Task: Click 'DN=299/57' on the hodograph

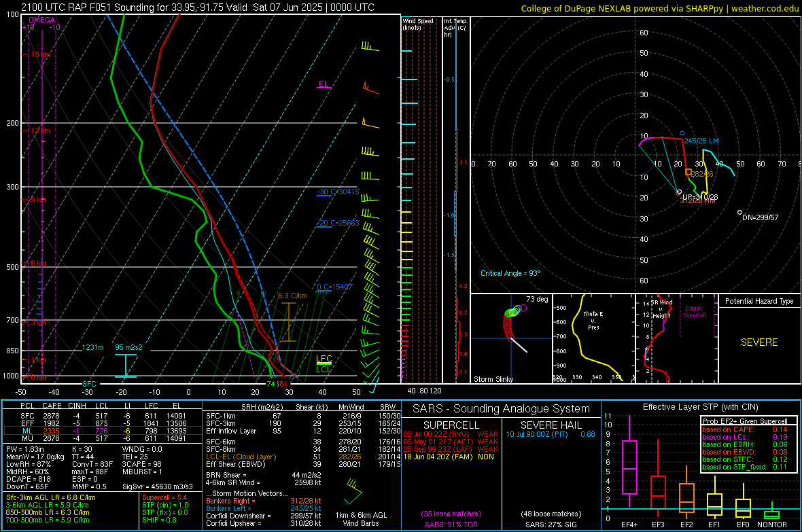Action: click(x=760, y=217)
